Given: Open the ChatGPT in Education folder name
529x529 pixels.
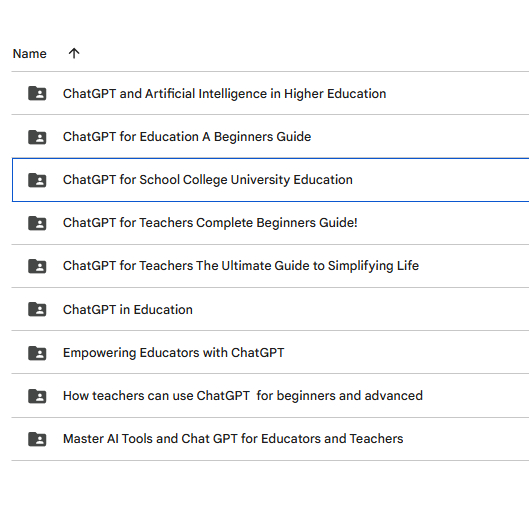Looking at the screenshot, I should tap(128, 310).
